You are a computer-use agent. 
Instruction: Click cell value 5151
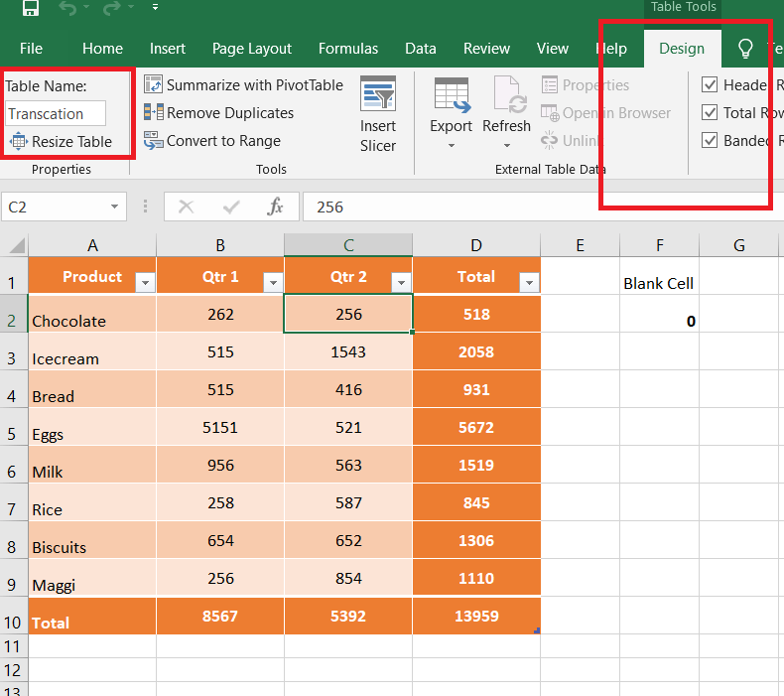point(220,427)
